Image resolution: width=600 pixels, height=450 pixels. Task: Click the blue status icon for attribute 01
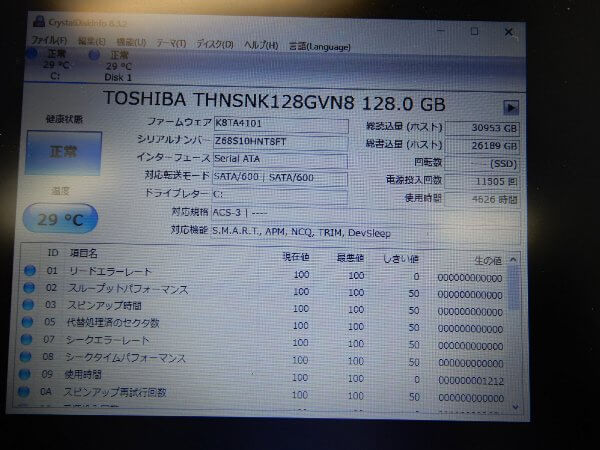30,271
